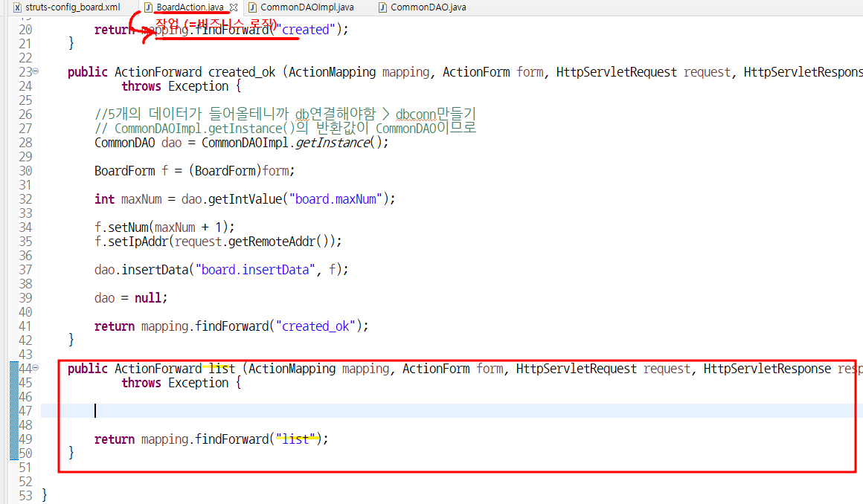This screenshot has height=504, width=863.
Task: Click the null keyword on line 39
Action: [148, 298]
